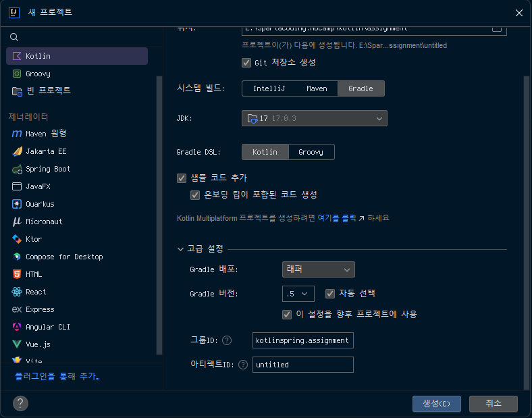Open the Gradle 배포 래퍼 dropdown
This screenshot has height=418, width=532.
point(318,269)
